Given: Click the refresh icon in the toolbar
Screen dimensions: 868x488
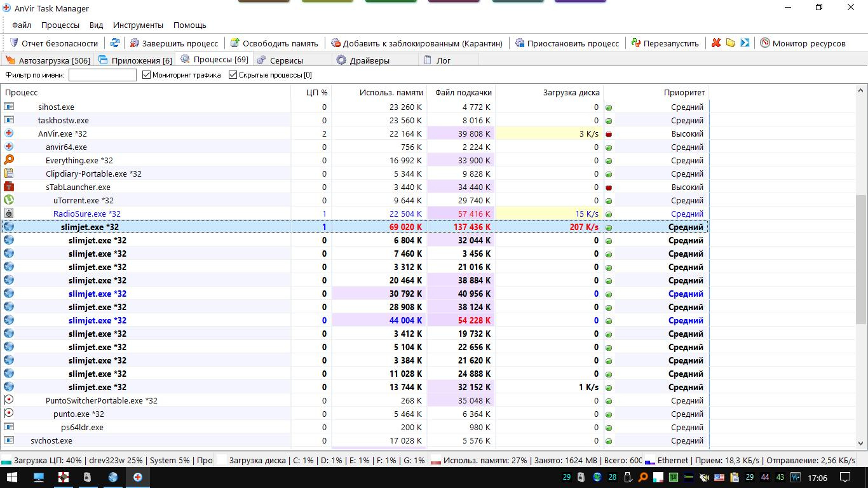Looking at the screenshot, I should click(x=115, y=43).
